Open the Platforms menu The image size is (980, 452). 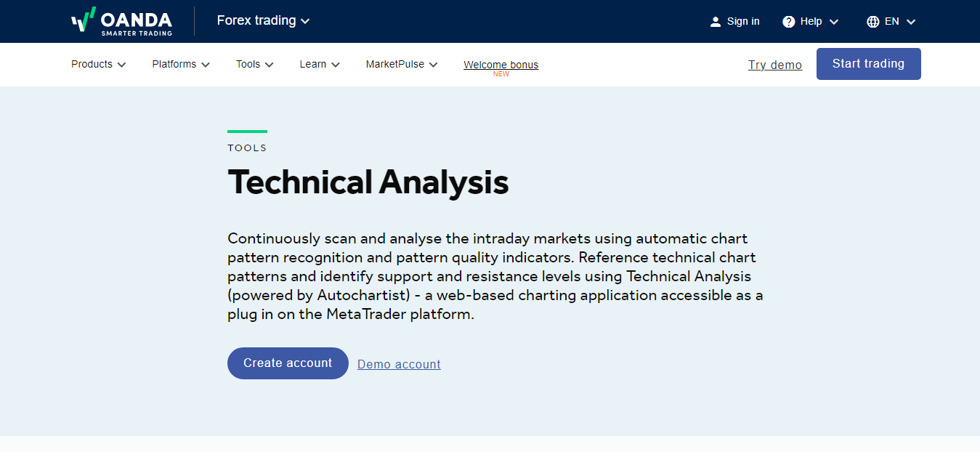[181, 64]
